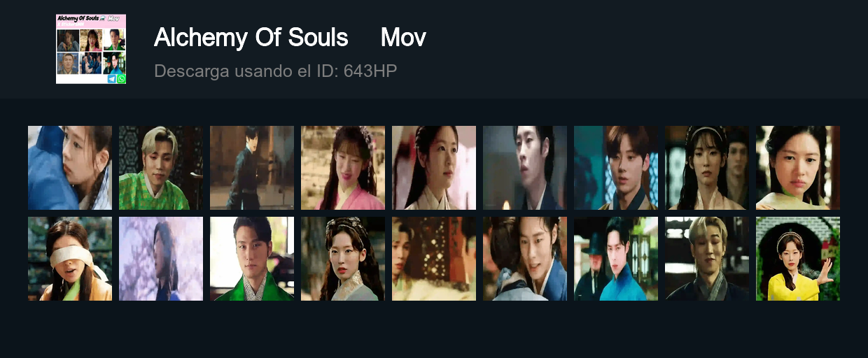The width and height of the screenshot is (868, 358).
Task: Select man in bright blue robe sticker
Action: click(616, 259)
